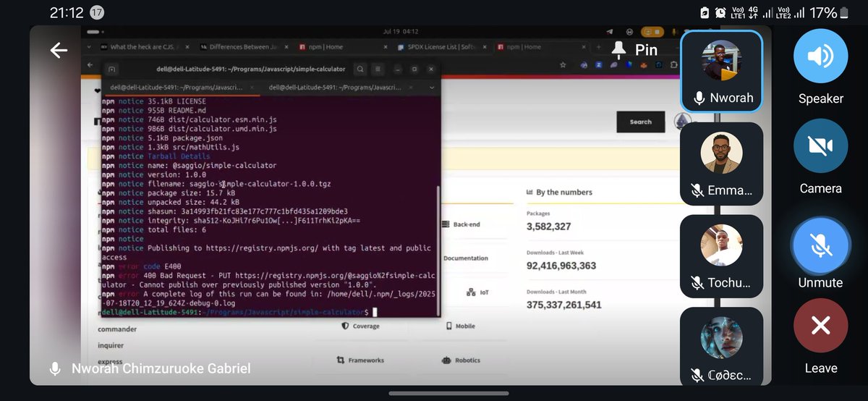This screenshot has height=401, width=868.
Task: Select the Cødec participant tile
Action: 721,346
